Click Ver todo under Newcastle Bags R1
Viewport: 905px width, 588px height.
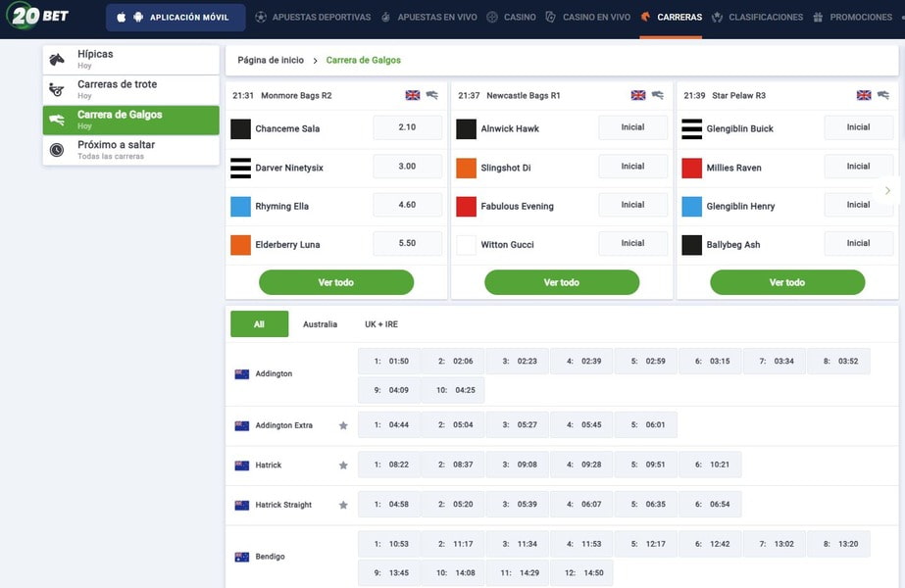[x=562, y=282]
